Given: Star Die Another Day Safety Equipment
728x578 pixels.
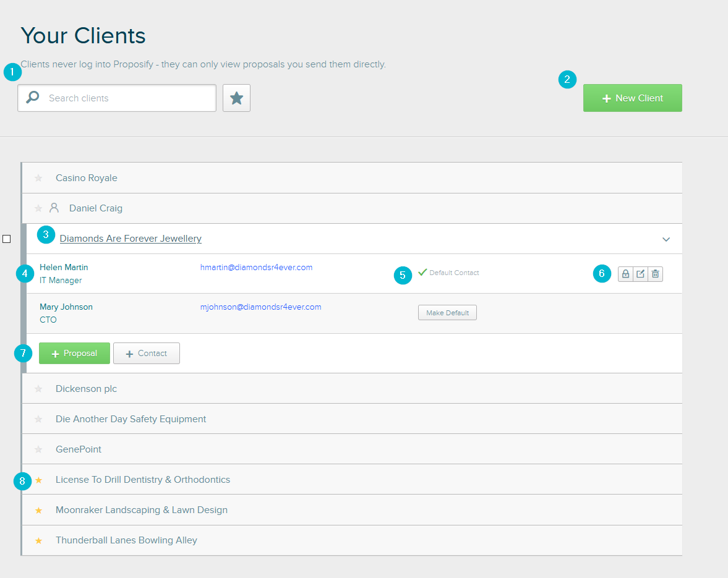Looking at the screenshot, I should point(38,419).
